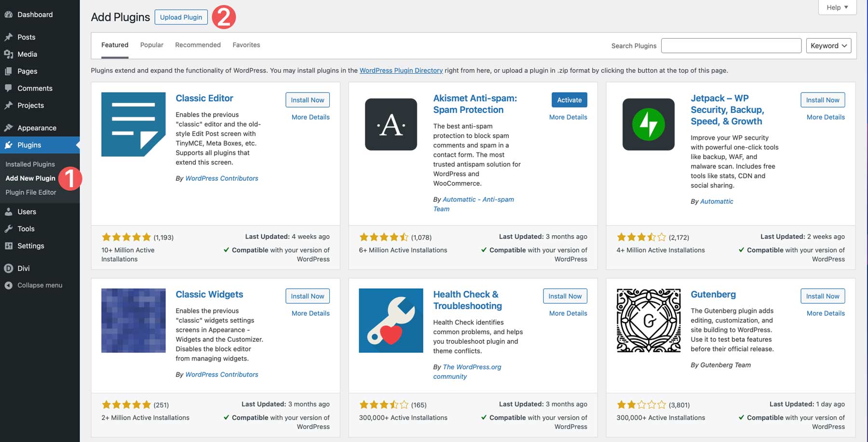Click the Collapse menu arrow icon
This screenshot has height=442, width=868.
click(8, 285)
